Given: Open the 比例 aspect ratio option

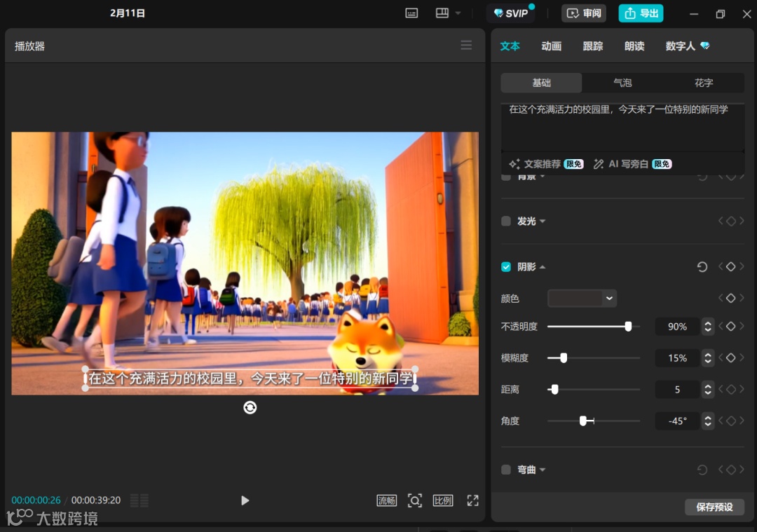Looking at the screenshot, I should coord(443,500).
